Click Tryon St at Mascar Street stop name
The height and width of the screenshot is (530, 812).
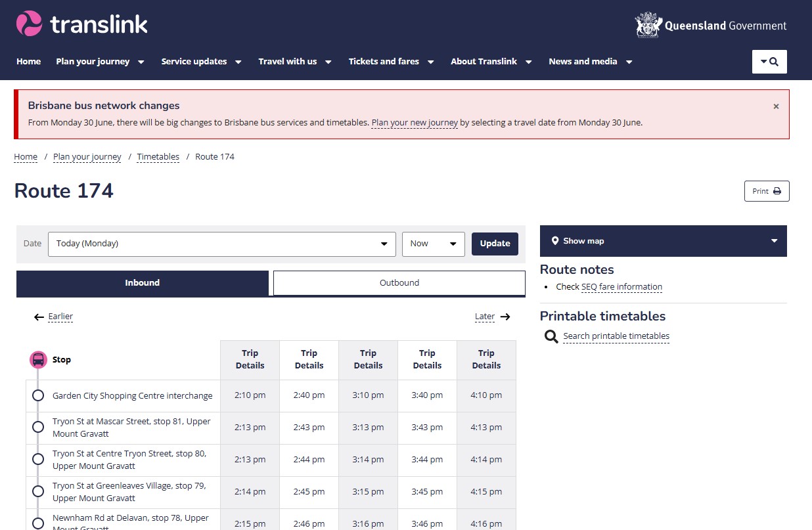[131, 428]
